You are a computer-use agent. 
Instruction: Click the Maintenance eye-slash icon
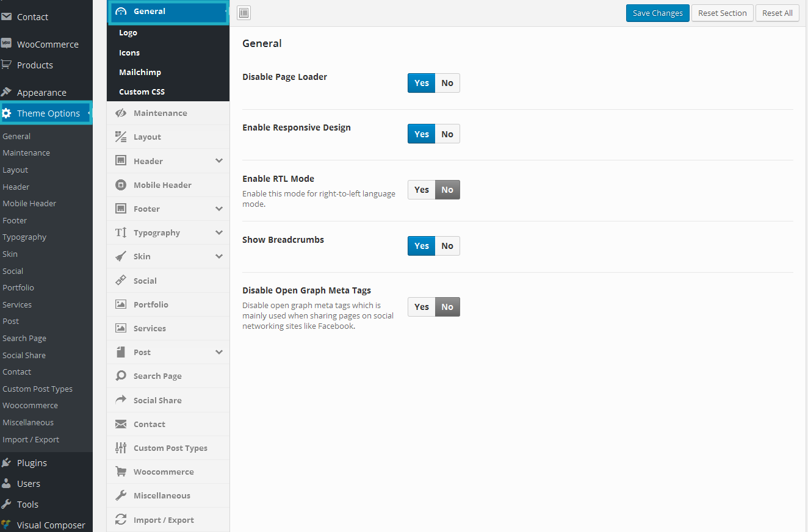tap(121, 113)
